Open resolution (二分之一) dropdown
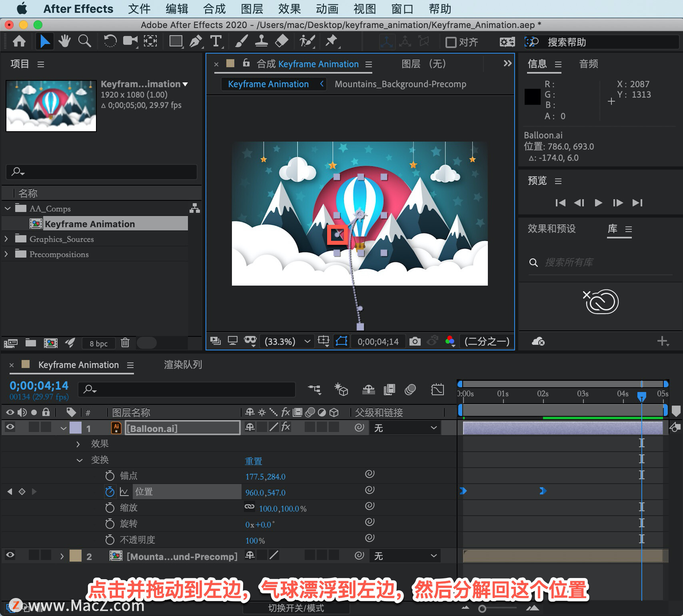 (487, 341)
